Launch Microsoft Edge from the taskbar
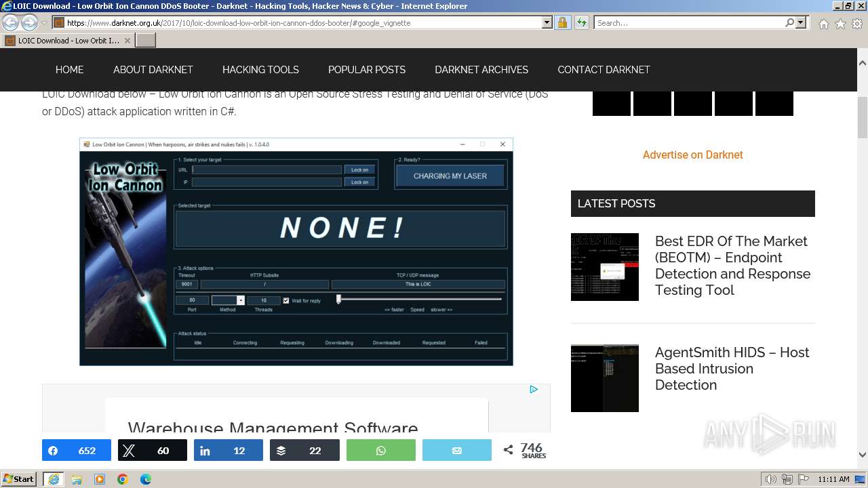This screenshot has width=868, height=488. click(x=146, y=479)
